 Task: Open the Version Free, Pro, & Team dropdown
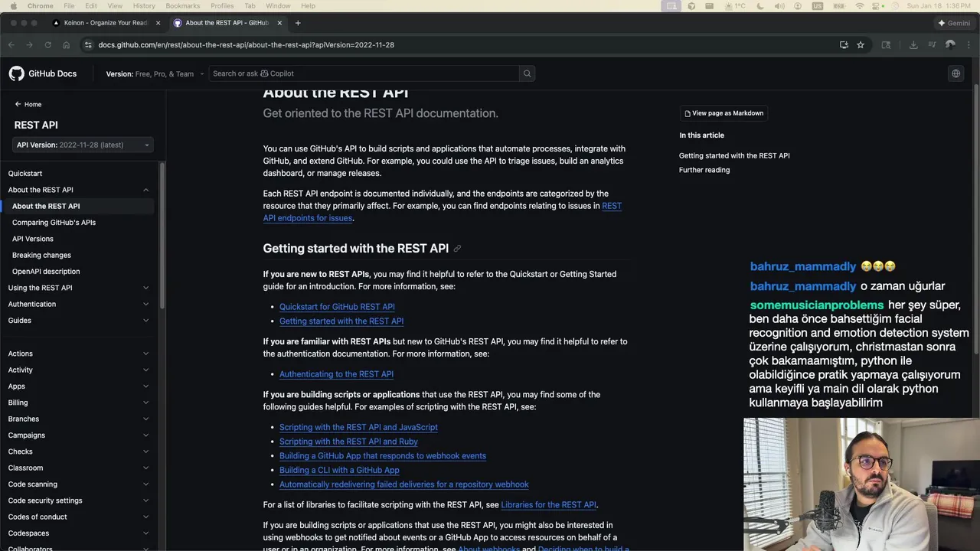pos(155,74)
